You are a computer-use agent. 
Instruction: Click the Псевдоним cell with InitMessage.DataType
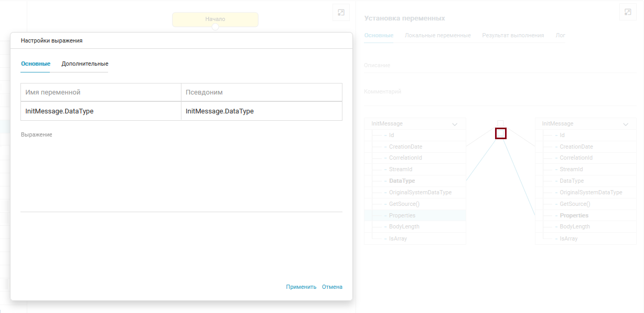click(261, 111)
